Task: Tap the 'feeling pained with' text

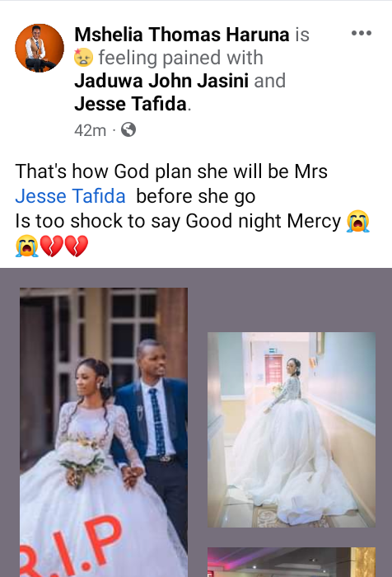Action: pyautogui.click(x=180, y=58)
